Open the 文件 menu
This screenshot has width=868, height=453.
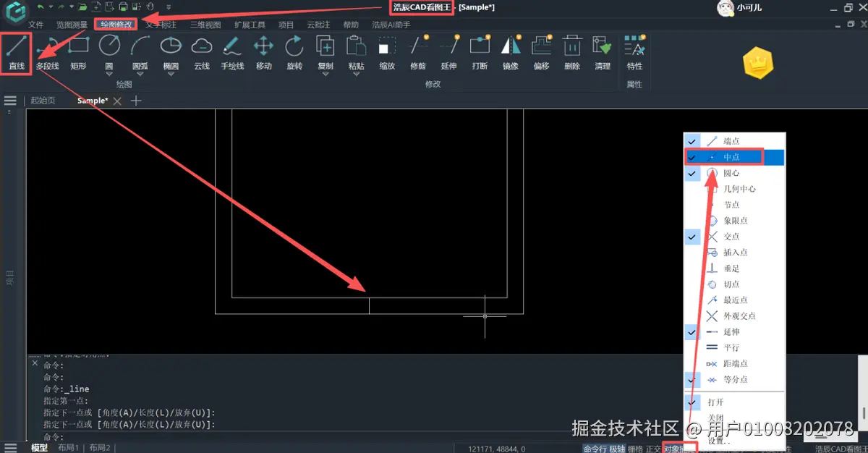[x=36, y=25]
